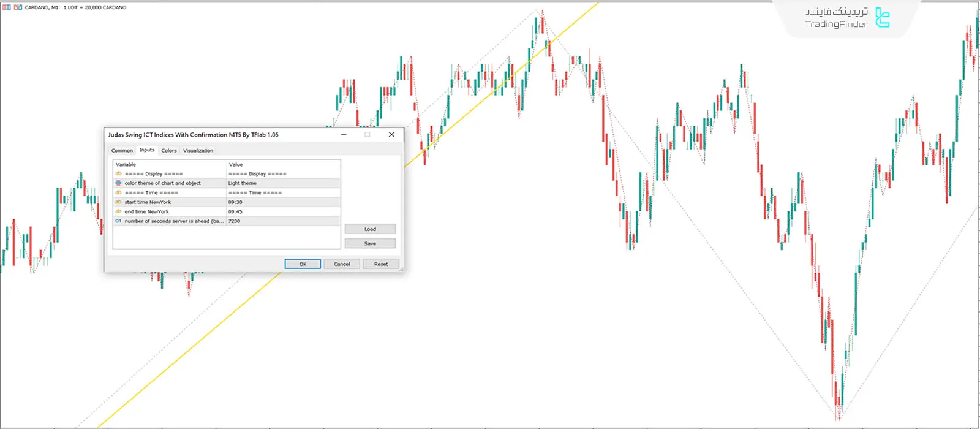
Task: Click the '01' integer icon for server seconds
Action: coord(118,221)
